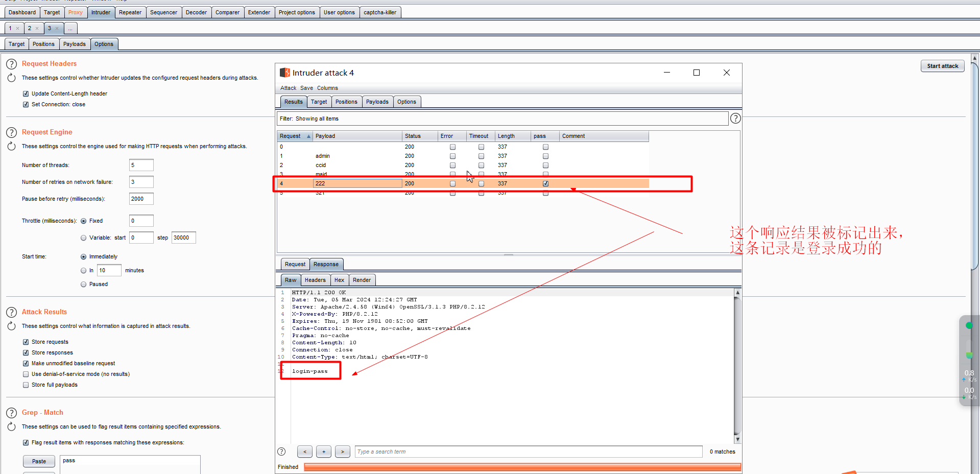The image size is (980, 474).
Task: Select result row with payload ccid
Action: click(463, 165)
